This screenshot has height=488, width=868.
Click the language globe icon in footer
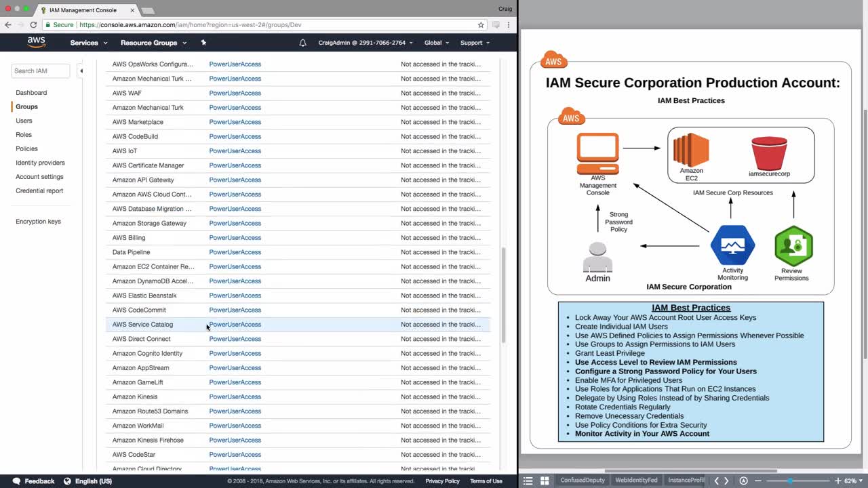point(67,481)
